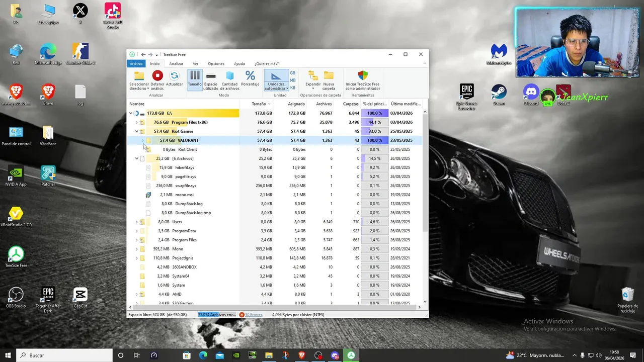
Task: Set the unit to GB
Action: [x=293, y=73]
